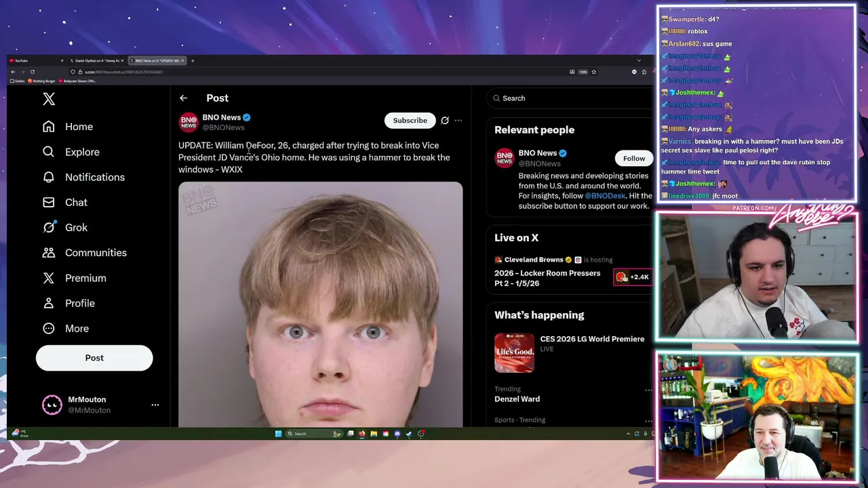Screen dimensions: 868x488
Task: Open Steam from the taskbar
Action: 409,434
